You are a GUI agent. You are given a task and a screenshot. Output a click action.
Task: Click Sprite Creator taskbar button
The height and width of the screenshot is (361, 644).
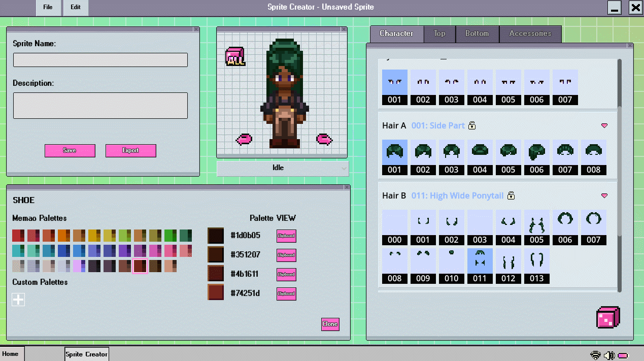pyautogui.click(x=86, y=354)
